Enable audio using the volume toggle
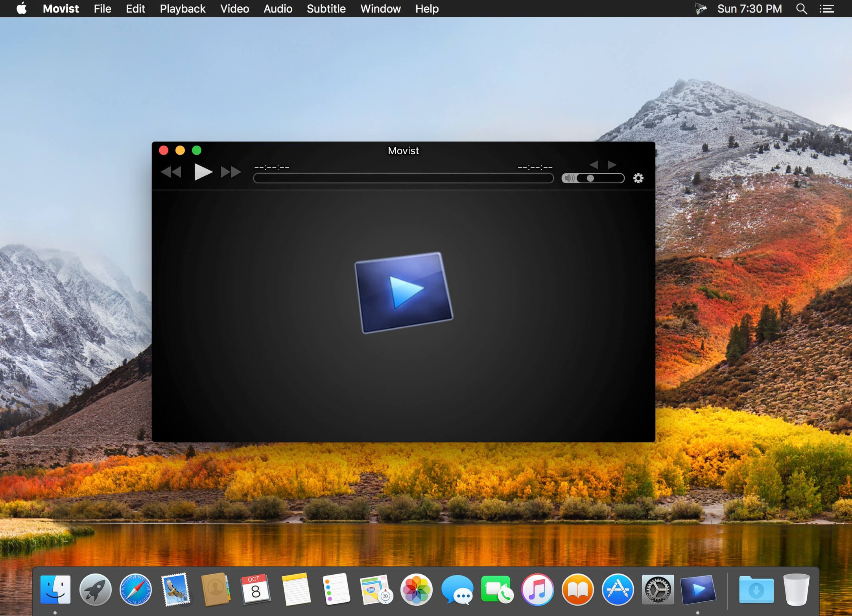 pyautogui.click(x=570, y=178)
